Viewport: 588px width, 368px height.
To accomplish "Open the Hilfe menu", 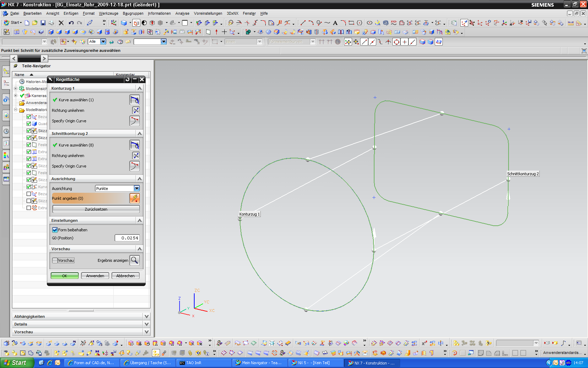I will coord(264,13).
